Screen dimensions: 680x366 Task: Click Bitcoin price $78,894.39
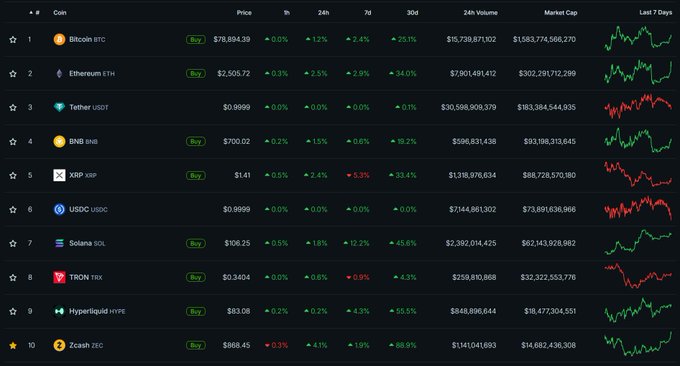tap(232, 39)
